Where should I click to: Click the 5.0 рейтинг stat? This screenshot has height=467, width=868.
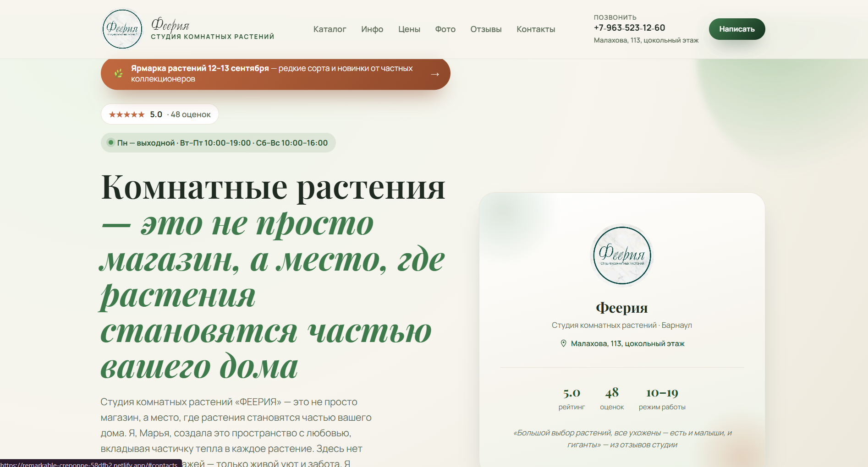click(x=571, y=399)
